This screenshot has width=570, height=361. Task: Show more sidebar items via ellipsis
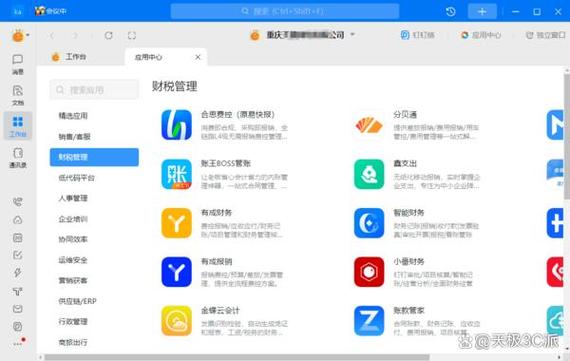pyautogui.click(x=18, y=343)
